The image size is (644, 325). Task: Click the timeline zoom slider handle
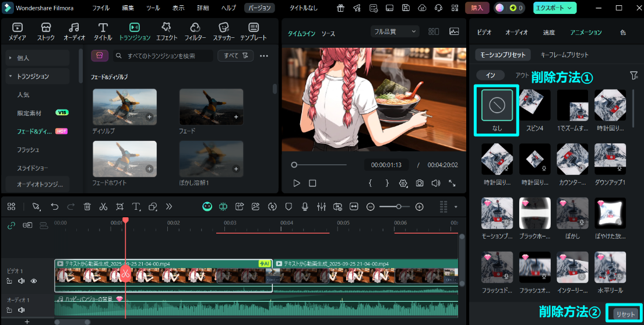(399, 207)
